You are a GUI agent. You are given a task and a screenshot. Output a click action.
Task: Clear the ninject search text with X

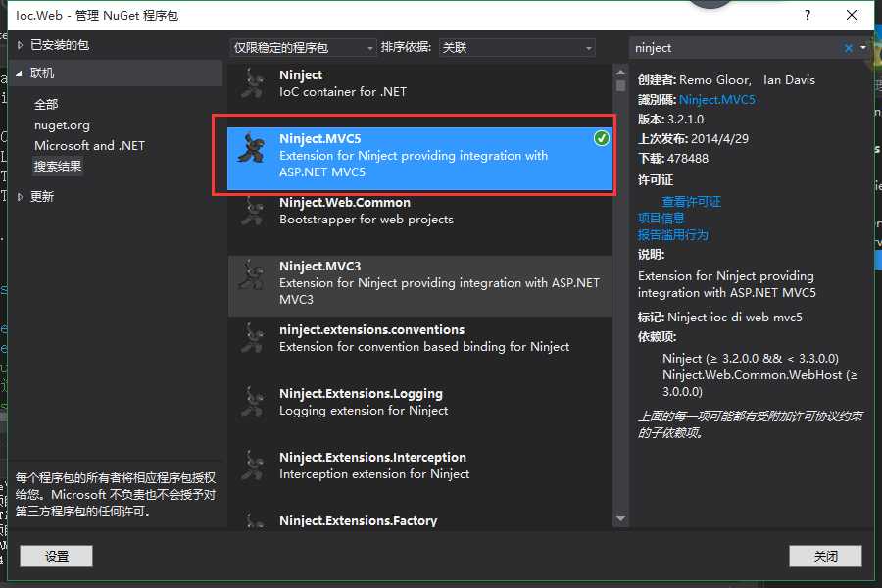pos(849,48)
